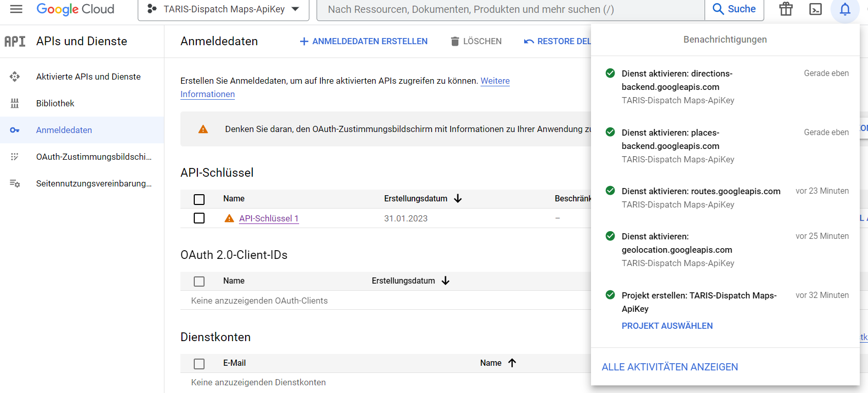Tick the checkbox for API-Schlüssel 1

199,218
